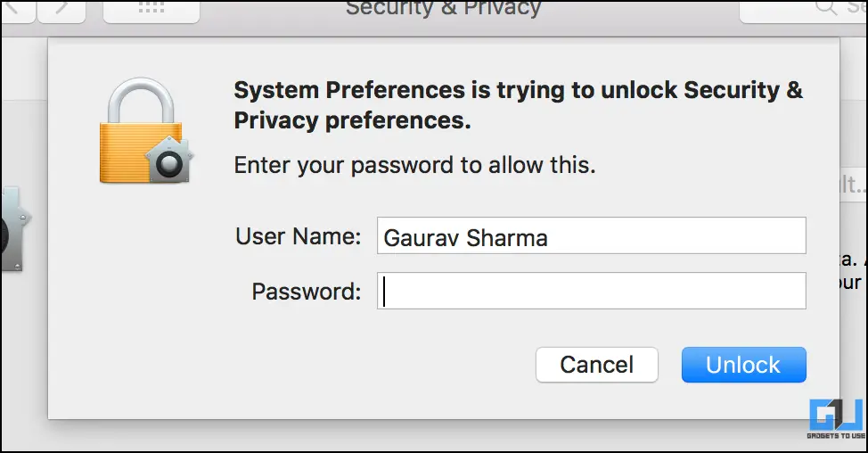The image size is (868, 453).
Task: Click inside the empty Password field
Action: 591,291
